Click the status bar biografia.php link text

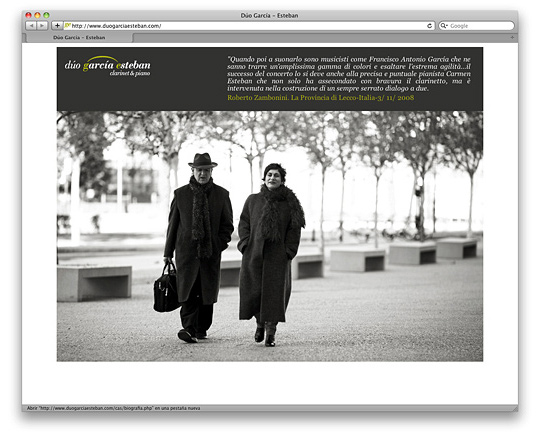pyautogui.click(x=114, y=408)
